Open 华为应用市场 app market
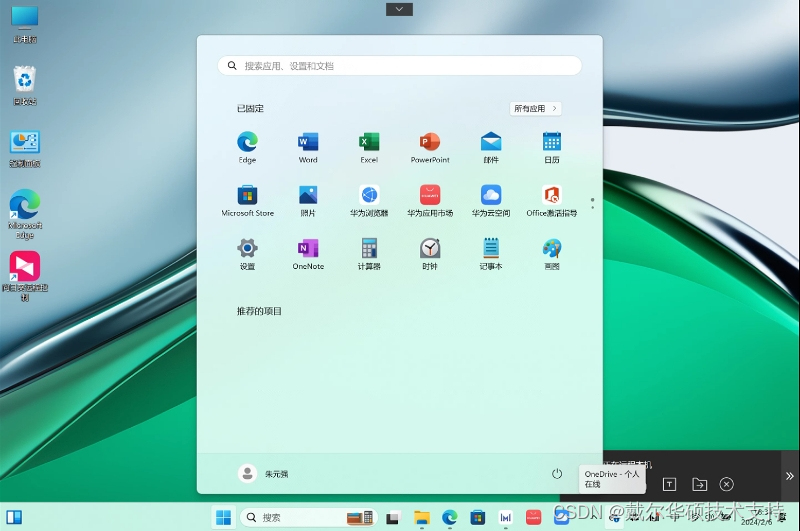This screenshot has width=800, height=531. 430,201
